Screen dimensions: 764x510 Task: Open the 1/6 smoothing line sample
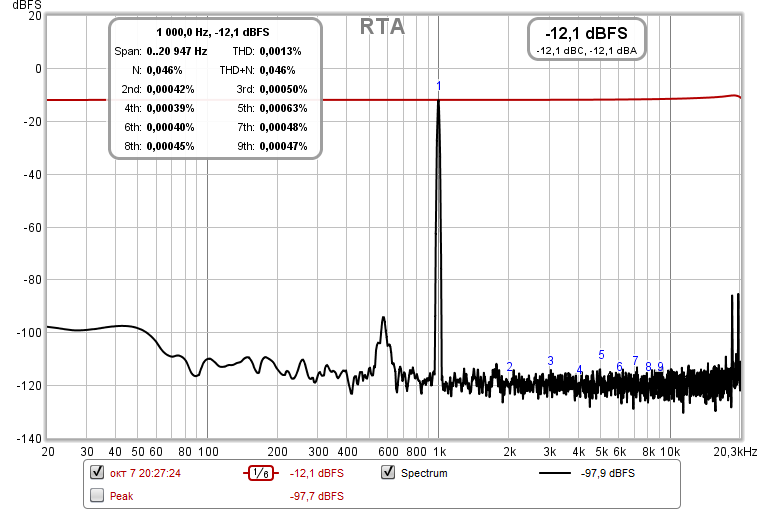pyautogui.click(x=261, y=473)
